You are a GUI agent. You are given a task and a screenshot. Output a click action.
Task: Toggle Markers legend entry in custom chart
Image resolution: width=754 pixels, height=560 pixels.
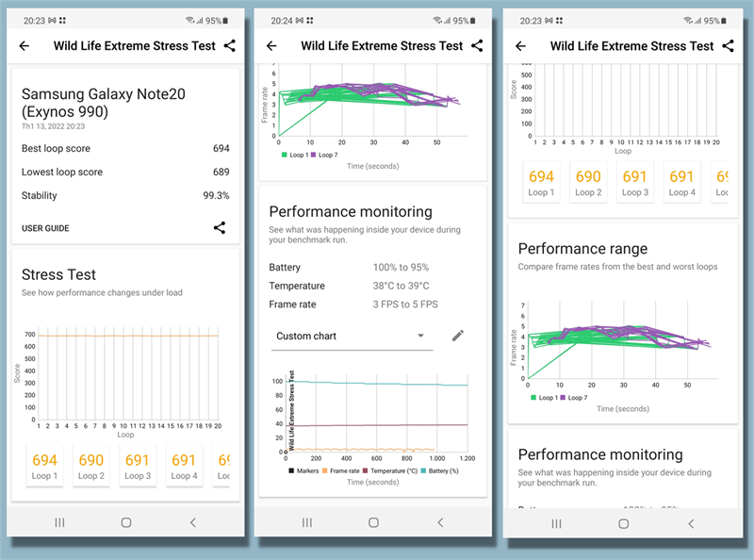point(303,471)
